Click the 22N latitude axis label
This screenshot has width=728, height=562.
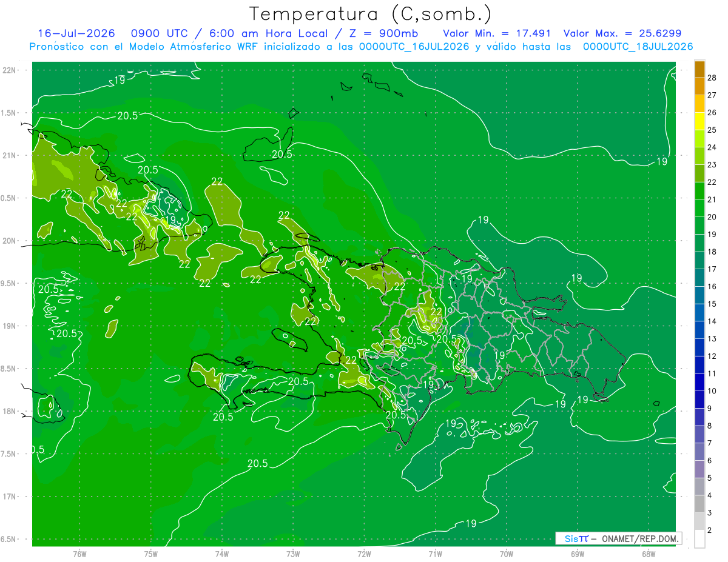[9, 70]
